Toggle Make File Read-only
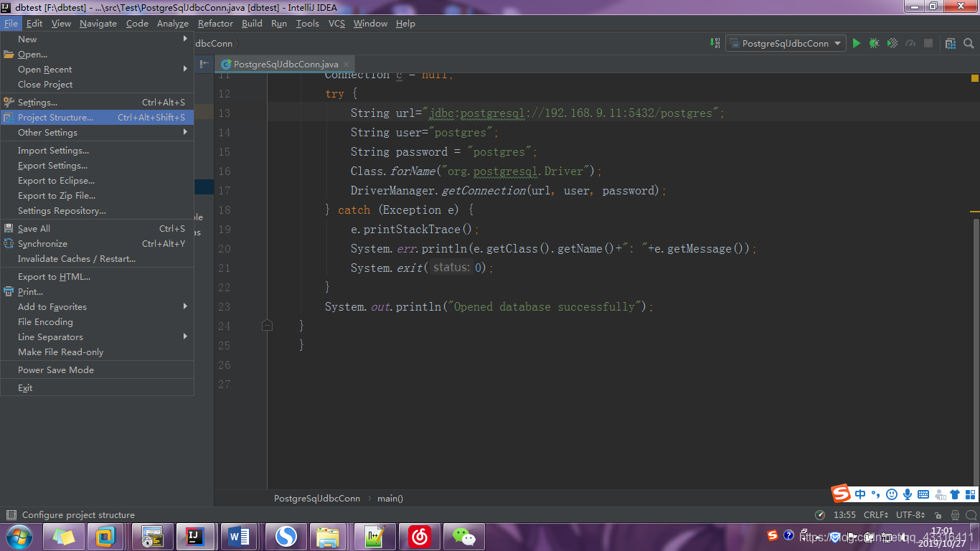This screenshot has width=980, height=551. coord(97,352)
